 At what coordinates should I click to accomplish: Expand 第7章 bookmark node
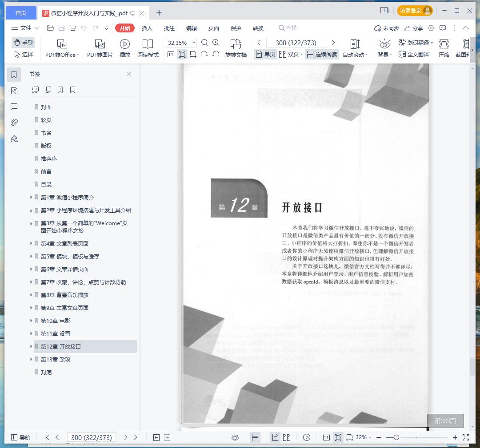(x=31, y=282)
